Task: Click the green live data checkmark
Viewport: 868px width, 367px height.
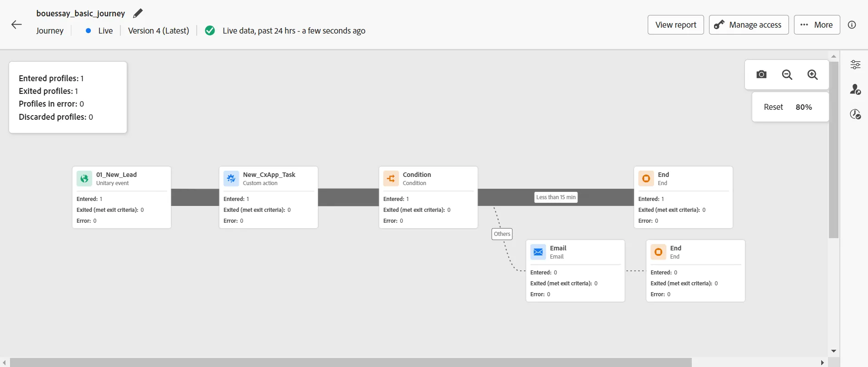Action: (210, 30)
